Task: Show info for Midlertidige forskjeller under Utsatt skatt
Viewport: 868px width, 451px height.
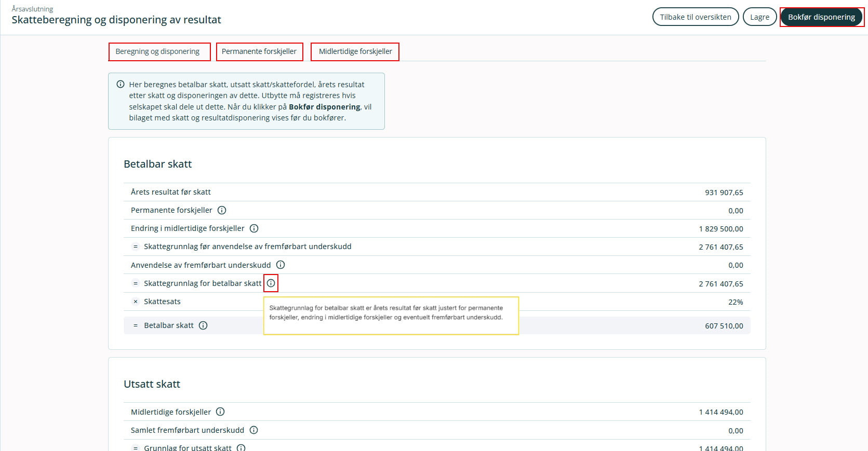Action: pyautogui.click(x=220, y=412)
